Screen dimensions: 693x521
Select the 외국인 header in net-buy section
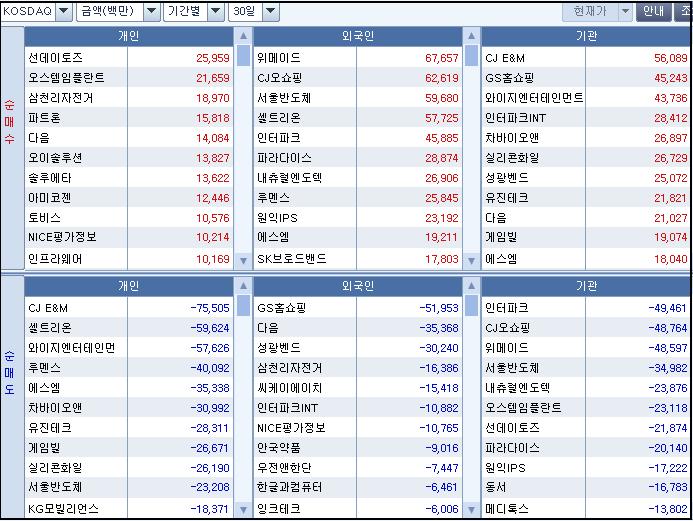(358, 36)
